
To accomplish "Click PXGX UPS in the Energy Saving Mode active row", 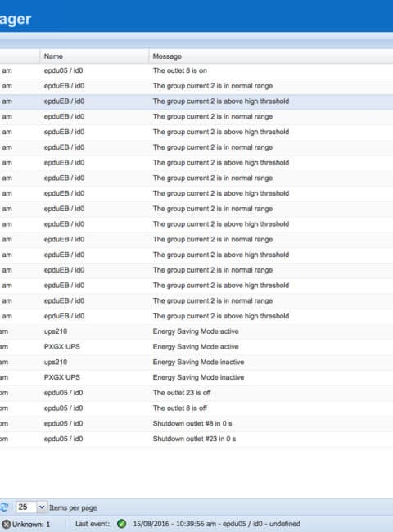I will [x=62, y=347].
